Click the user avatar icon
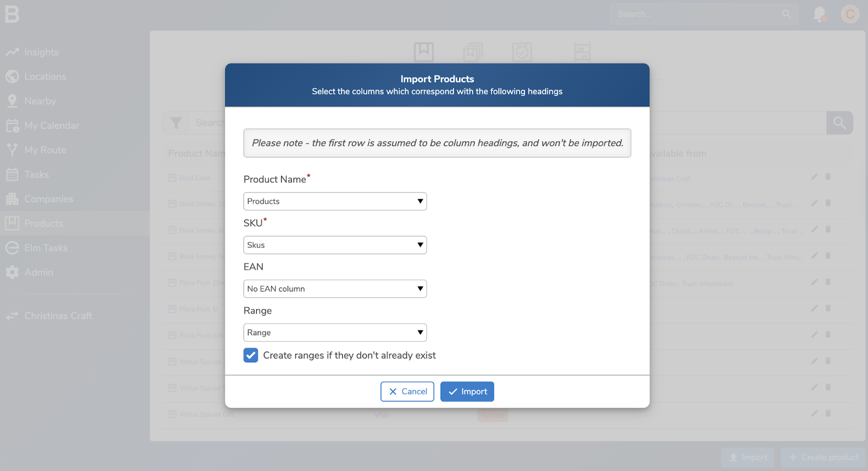Viewport: 868px width, 471px height. [x=850, y=14]
